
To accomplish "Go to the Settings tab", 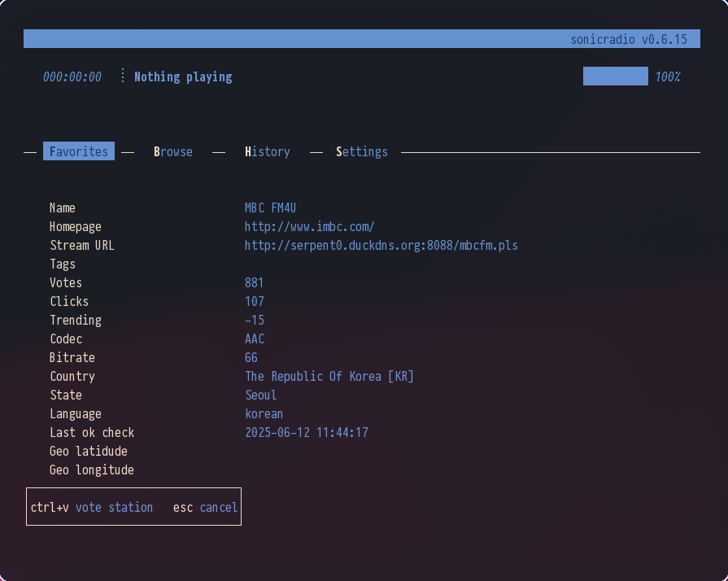I will pos(362,152).
